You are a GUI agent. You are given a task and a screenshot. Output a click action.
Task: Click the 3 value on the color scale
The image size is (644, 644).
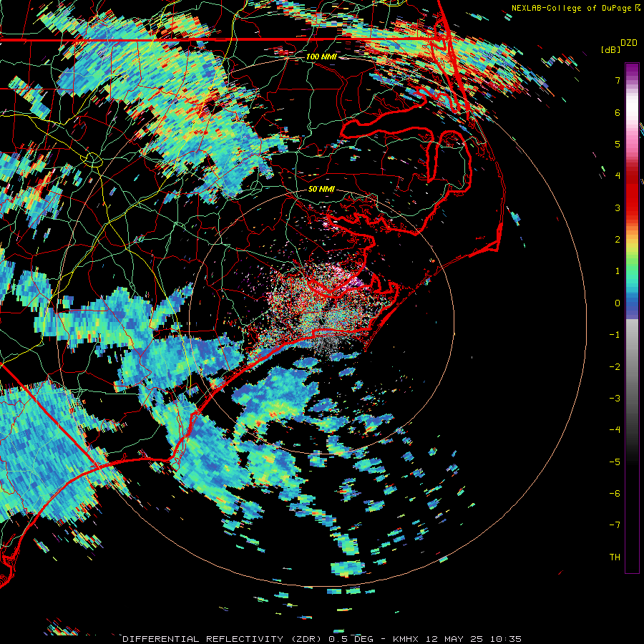618,208
